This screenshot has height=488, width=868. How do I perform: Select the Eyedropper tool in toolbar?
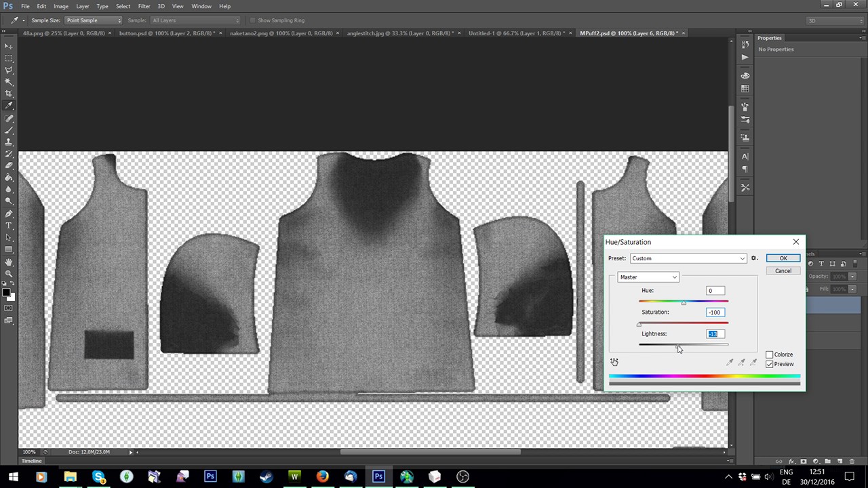9,106
